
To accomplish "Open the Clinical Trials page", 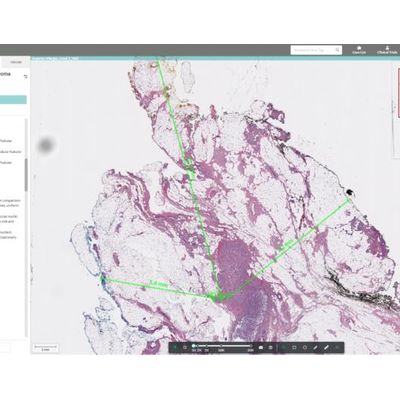I will pyautogui.click(x=387, y=50).
